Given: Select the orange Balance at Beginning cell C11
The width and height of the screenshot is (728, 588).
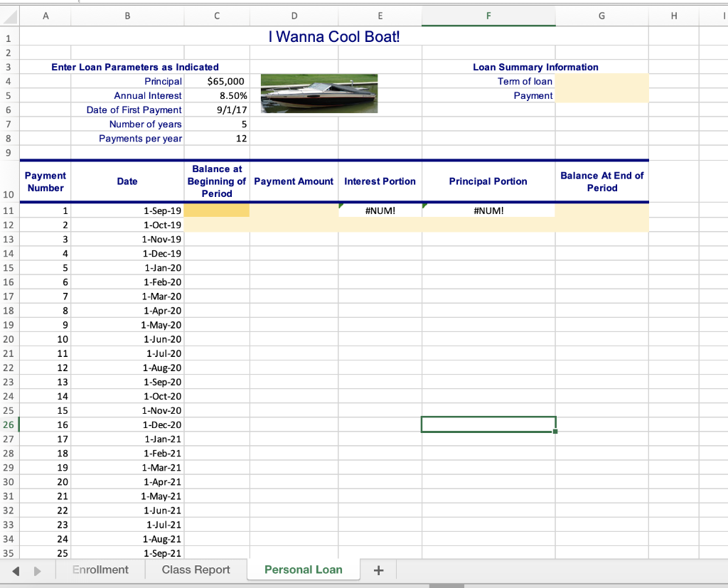Looking at the screenshot, I should pyautogui.click(x=217, y=210).
